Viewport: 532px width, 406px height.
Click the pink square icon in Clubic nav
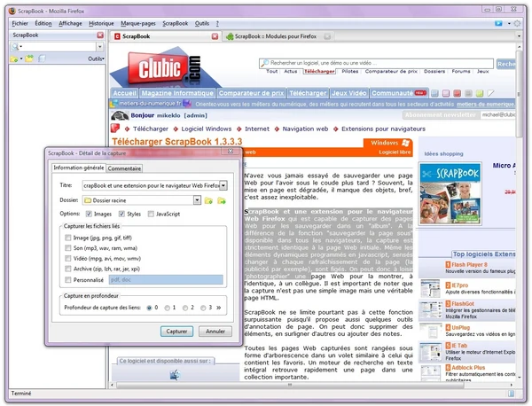click(446, 93)
